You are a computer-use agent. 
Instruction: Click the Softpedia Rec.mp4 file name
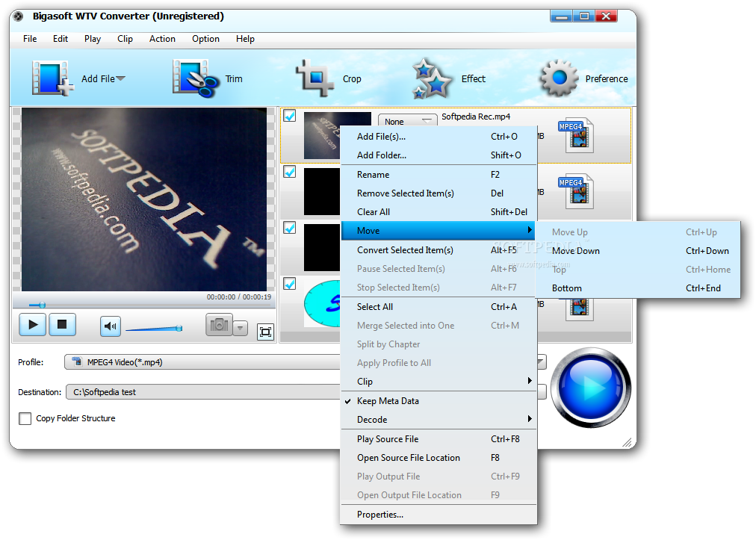(476, 117)
